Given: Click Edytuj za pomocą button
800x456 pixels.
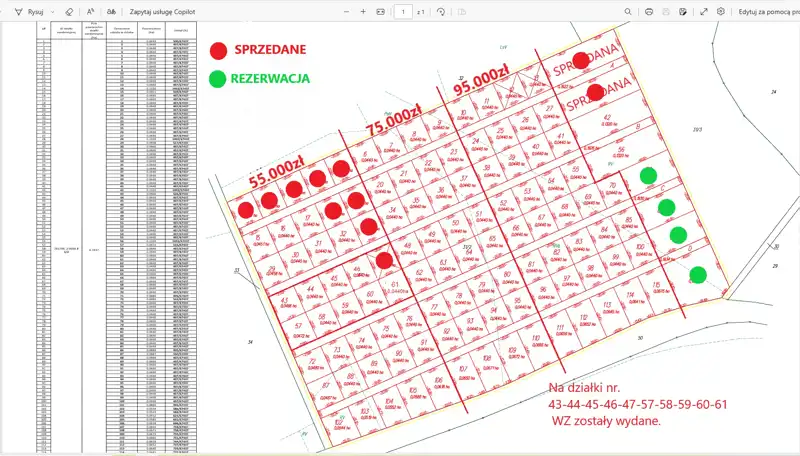Looking at the screenshot, I should point(767,11).
